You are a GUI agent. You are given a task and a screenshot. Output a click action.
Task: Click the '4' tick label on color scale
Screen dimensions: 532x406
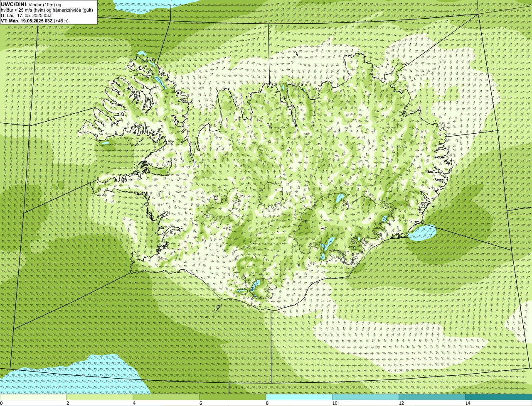click(x=134, y=403)
